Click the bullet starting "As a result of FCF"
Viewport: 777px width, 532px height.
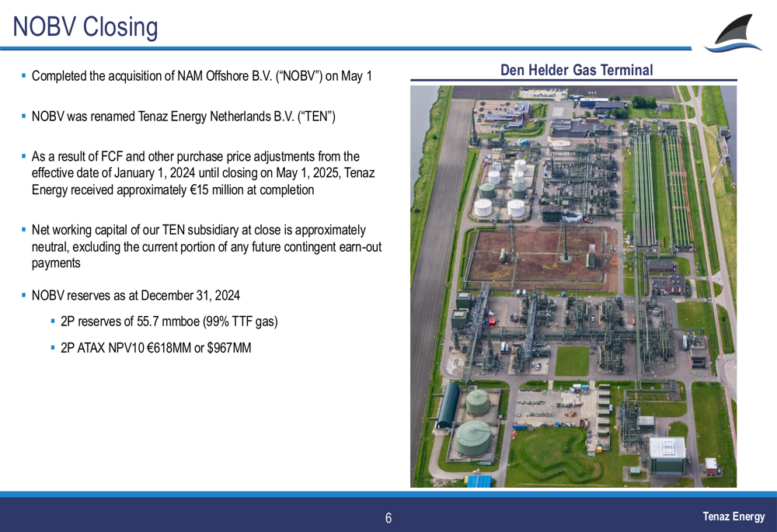[x=203, y=173]
